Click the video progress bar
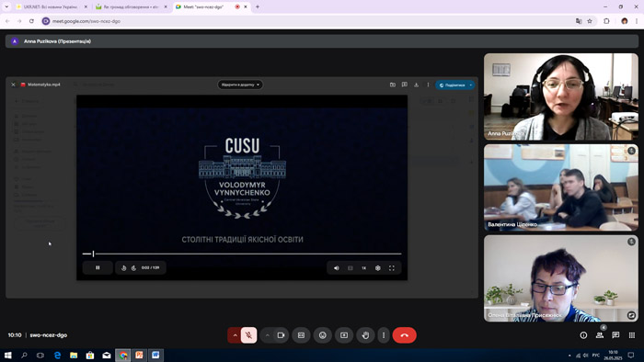Screen dimensions: 644x362 click(x=241, y=254)
